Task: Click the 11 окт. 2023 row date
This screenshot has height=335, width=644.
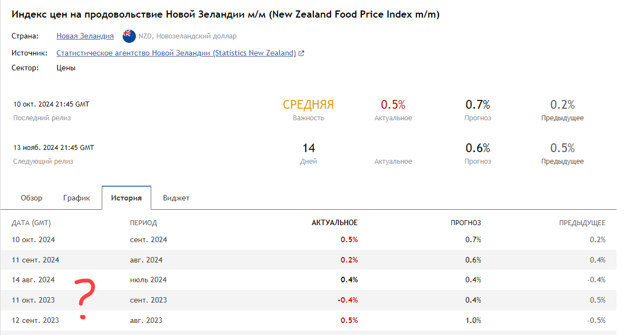Action: (34, 300)
